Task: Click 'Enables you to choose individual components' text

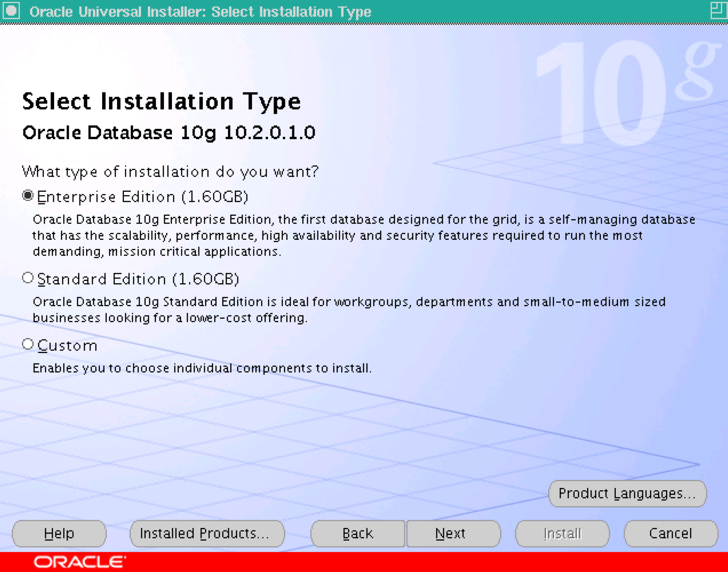Action: click(x=202, y=368)
